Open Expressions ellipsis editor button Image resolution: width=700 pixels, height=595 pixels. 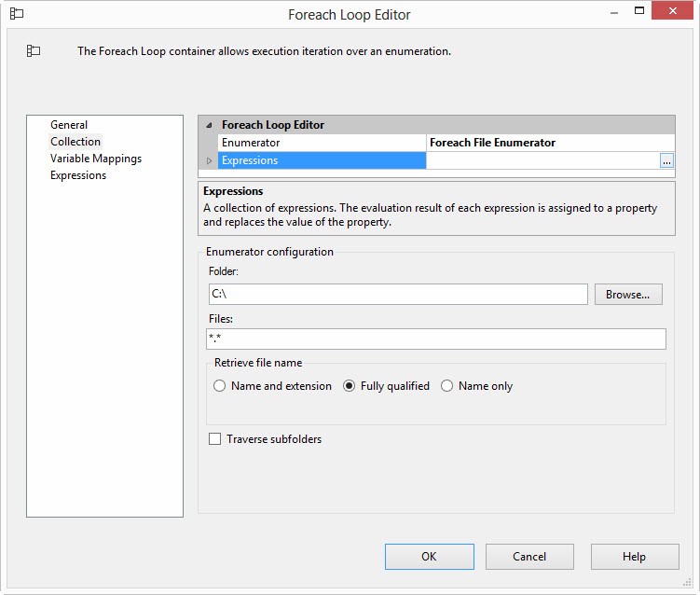[x=666, y=160]
